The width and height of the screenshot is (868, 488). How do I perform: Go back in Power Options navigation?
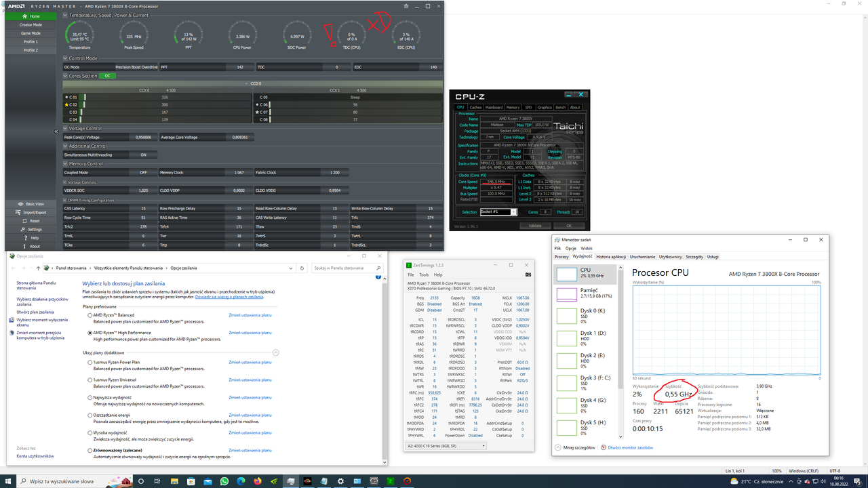coord(14,268)
